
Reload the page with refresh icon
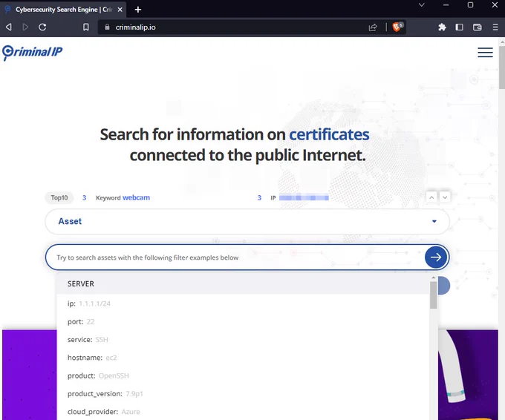[42, 27]
